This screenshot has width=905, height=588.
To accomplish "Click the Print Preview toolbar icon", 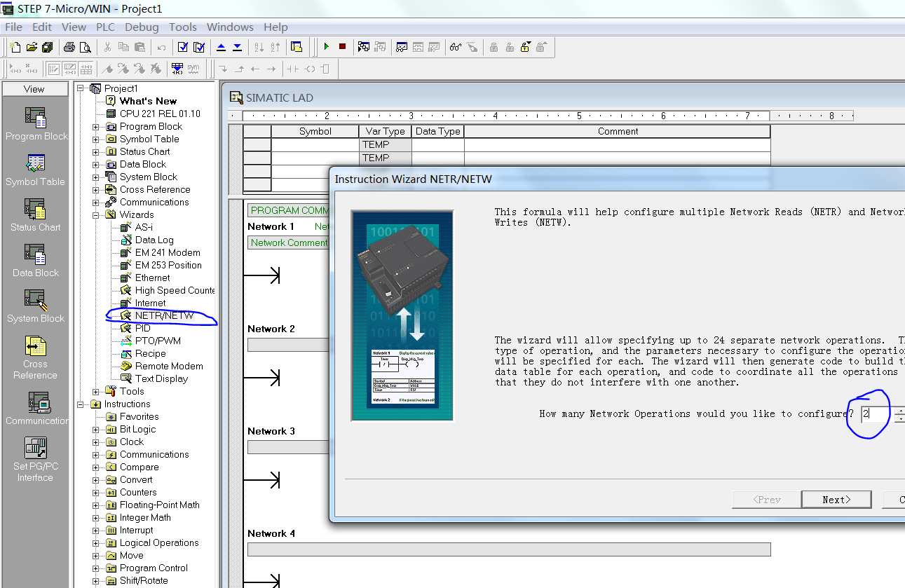I will click(x=85, y=47).
